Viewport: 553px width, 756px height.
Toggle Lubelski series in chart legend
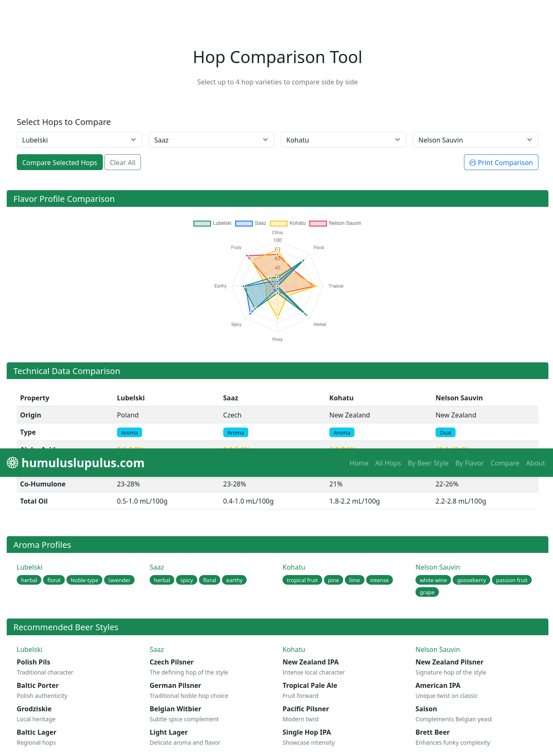point(212,223)
